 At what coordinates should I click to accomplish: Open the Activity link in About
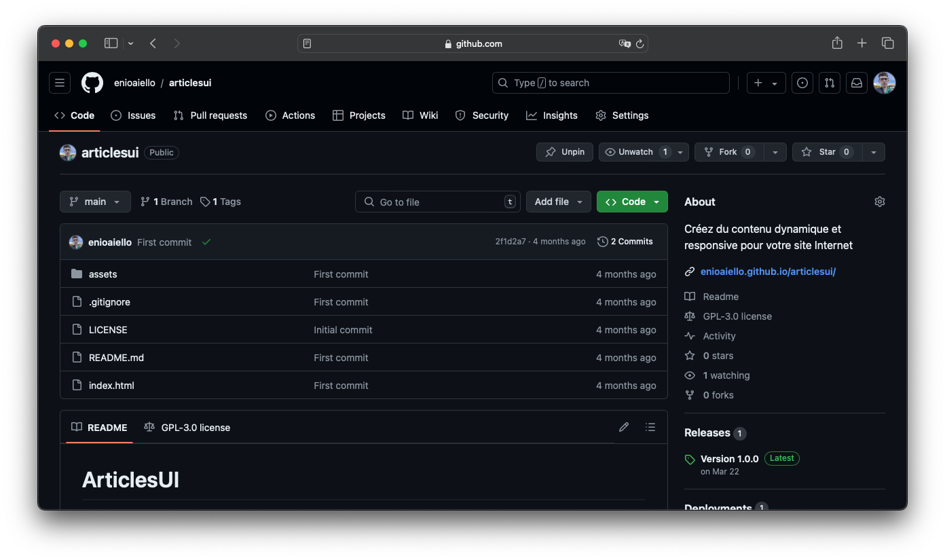point(719,336)
